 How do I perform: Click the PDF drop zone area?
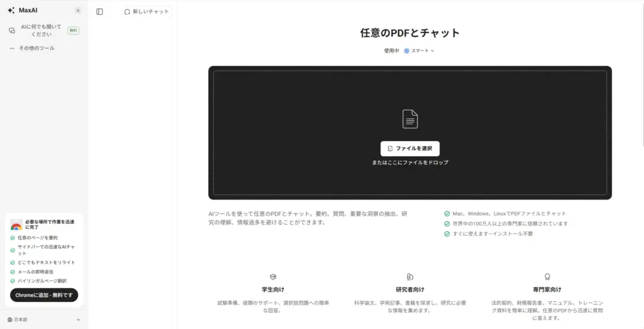[x=410, y=133]
